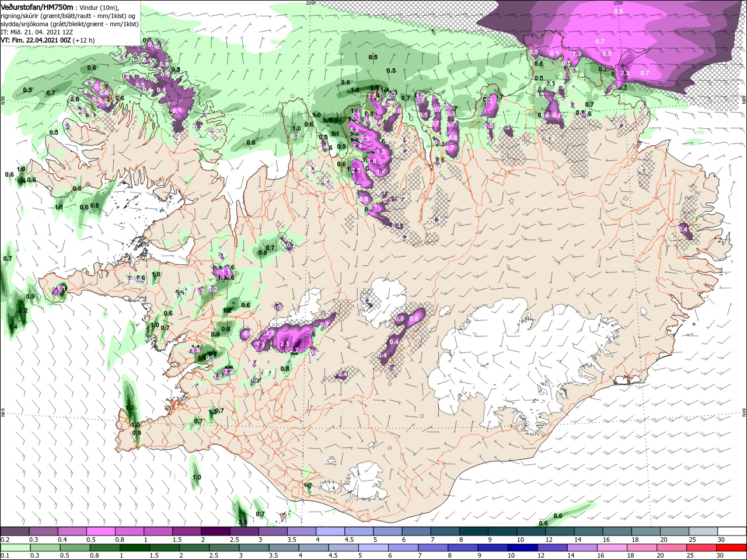The width and height of the screenshot is (747, 560).
Task: Pick the white 30 snow legend swatch
Action: (732, 531)
